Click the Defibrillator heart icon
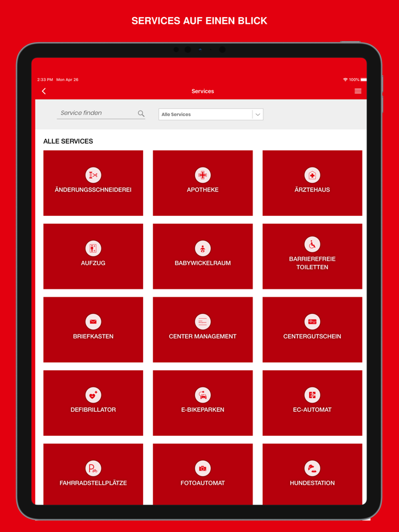 click(x=93, y=395)
